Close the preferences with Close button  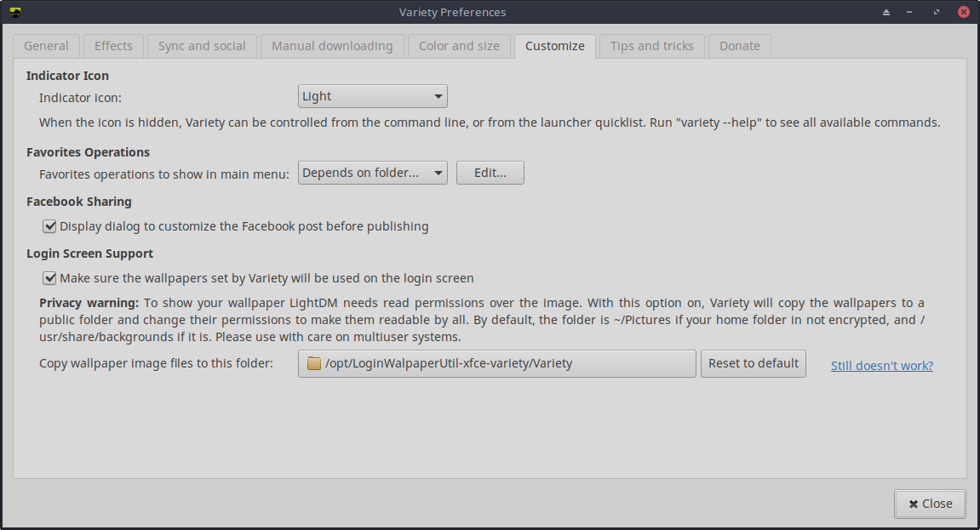[930, 504]
